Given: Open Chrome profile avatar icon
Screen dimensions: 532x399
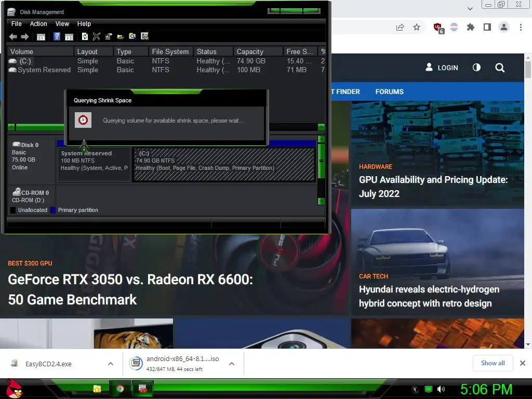Looking at the screenshot, I should click(504, 27).
